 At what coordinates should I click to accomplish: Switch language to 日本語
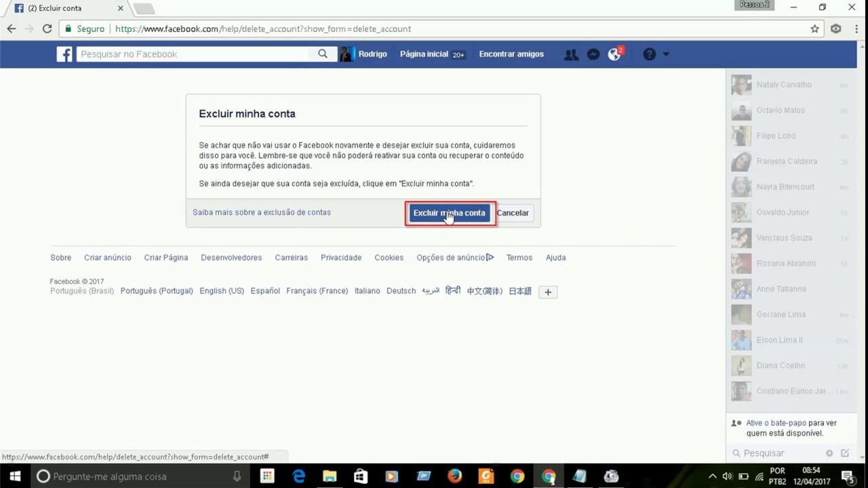coord(520,291)
